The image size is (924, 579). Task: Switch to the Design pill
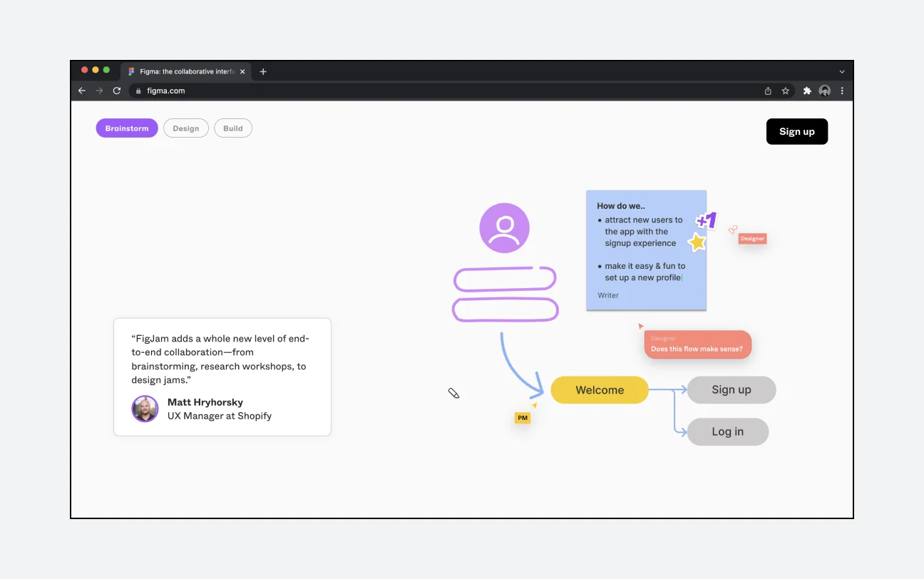click(x=186, y=128)
